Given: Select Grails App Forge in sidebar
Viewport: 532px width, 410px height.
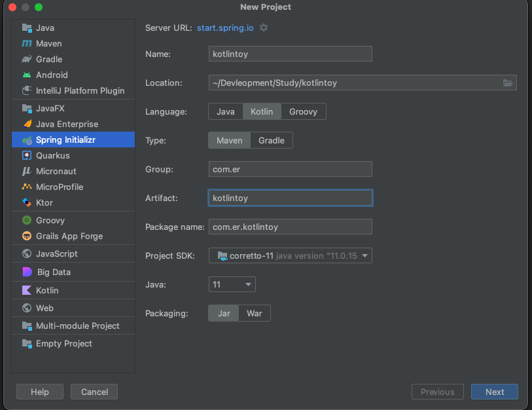Looking at the screenshot, I should 73,236.
